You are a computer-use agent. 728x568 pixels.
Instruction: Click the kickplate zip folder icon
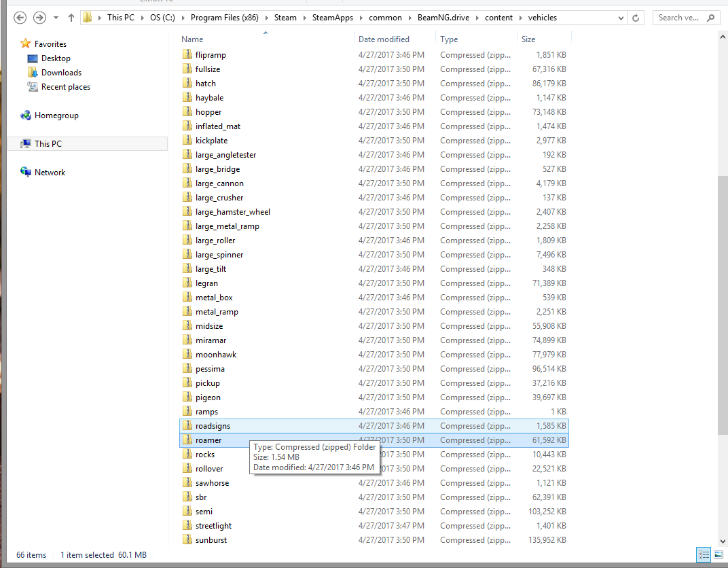[187, 140]
